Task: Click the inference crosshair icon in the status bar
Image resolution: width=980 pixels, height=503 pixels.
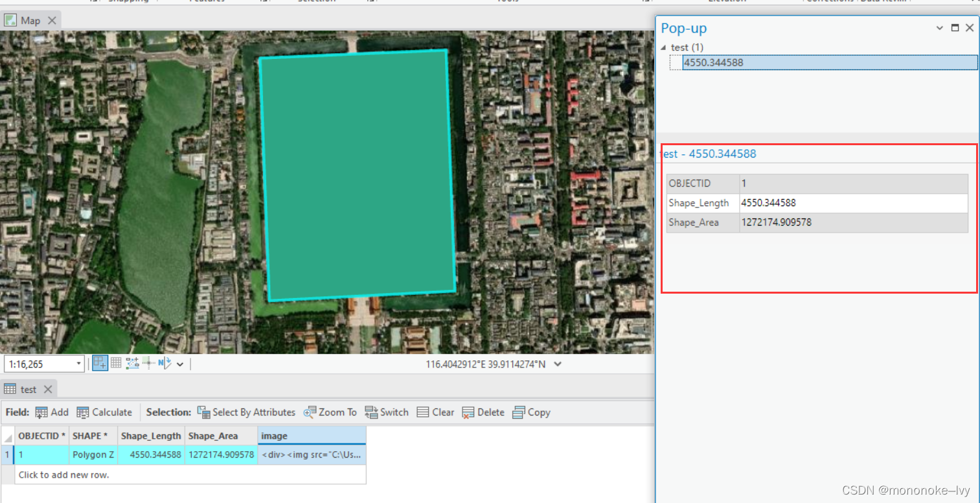Action: 149,363
